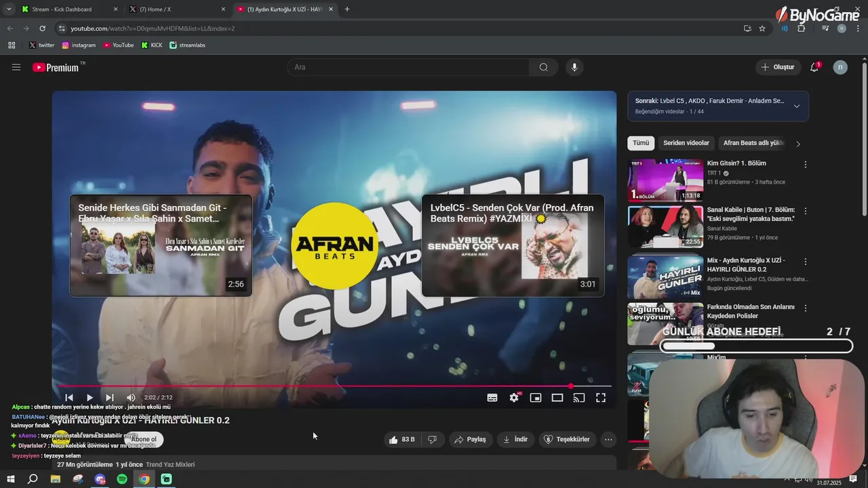The width and height of the screenshot is (868, 488).
Task: Enable the miniplayer mode
Action: [x=536, y=398]
